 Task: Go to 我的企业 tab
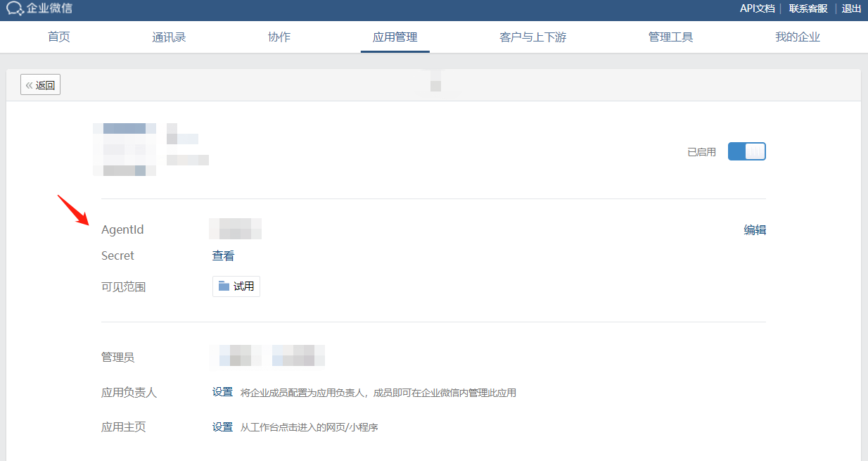tap(798, 37)
